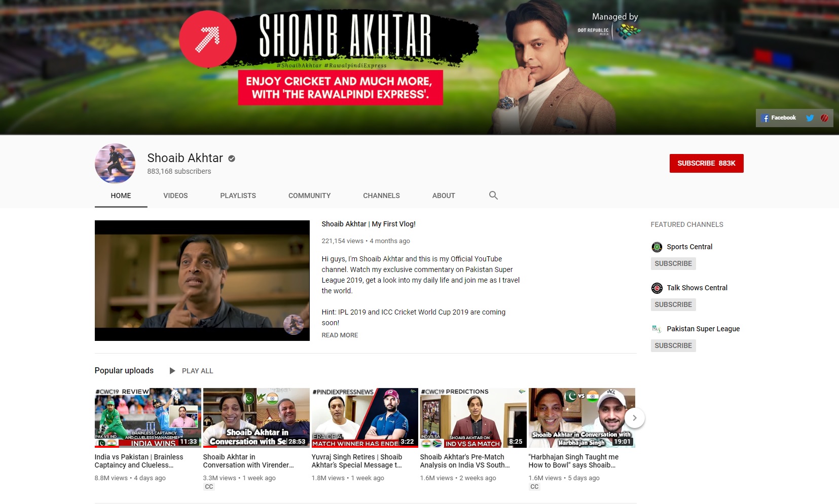Click red arrow logo in channel banner
The height and width of the screenshot is (504, 839).
tap(208, 39)
